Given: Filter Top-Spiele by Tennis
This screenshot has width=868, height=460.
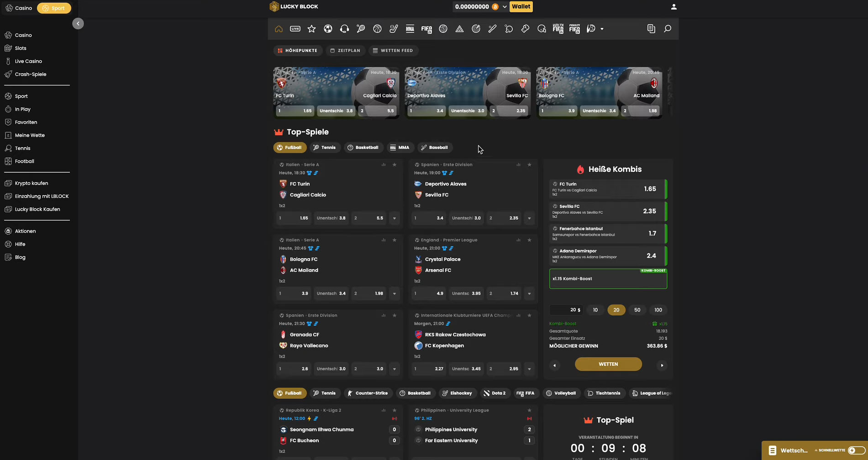Looking at the screenshot, I should pyautogui.click(x=324, y=148).
